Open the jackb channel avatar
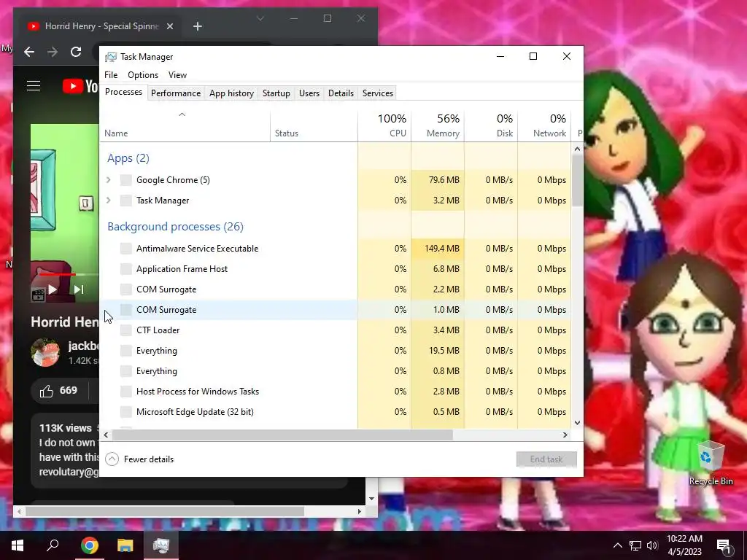The width and height of the screenshot is (747, 560). pyautogui.click(x=45, y=352)
